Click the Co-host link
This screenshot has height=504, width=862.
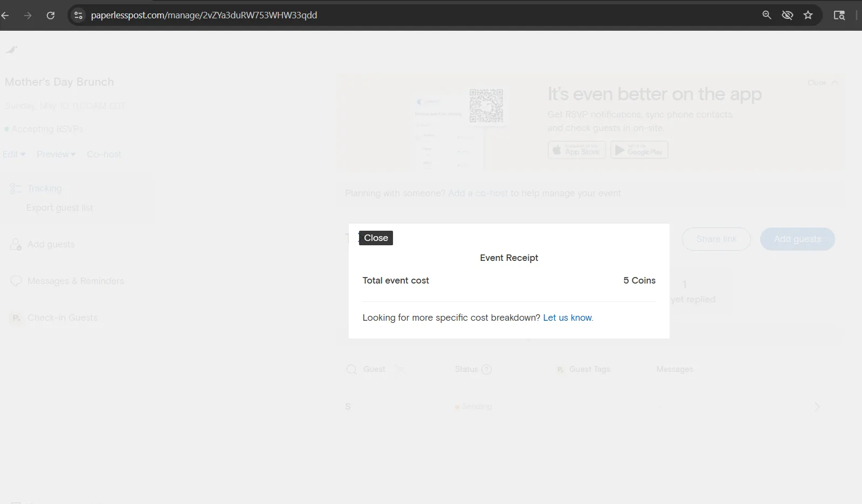tap(104, 154)
